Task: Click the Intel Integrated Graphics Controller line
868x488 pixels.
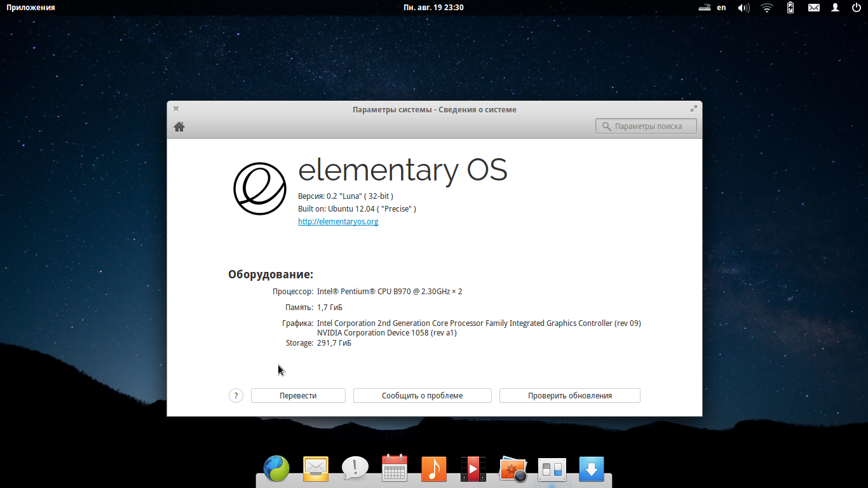Action: click(x=479, y=323)
